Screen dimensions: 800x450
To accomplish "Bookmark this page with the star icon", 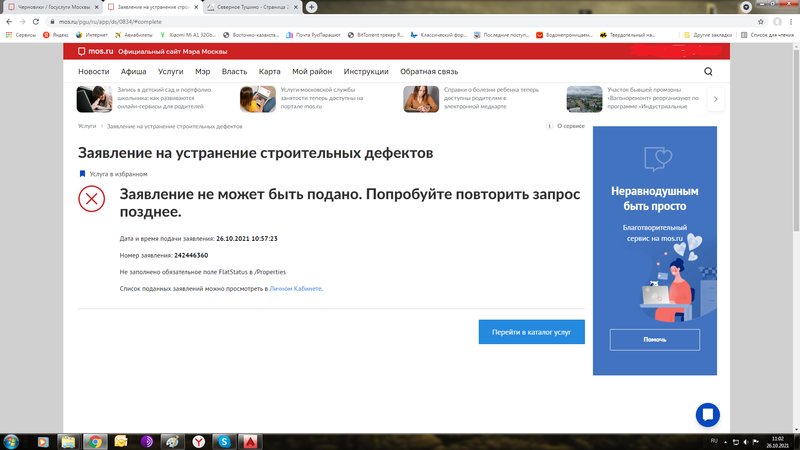I will [761, 21].
